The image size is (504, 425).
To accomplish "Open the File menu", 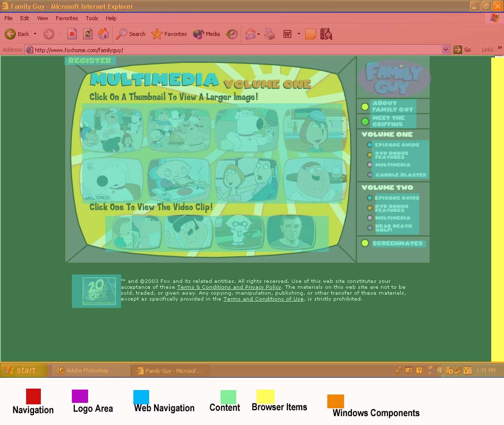I will [8, 18].
